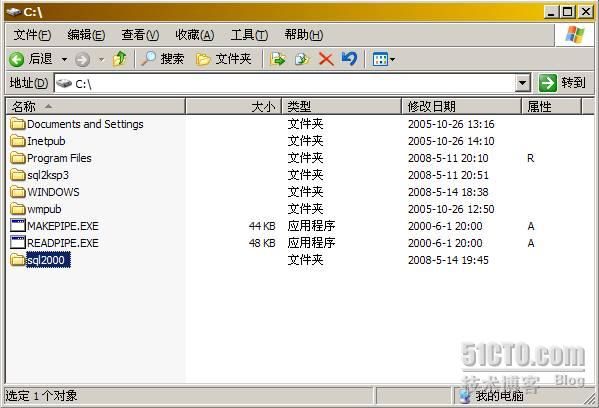Click the Move To folder icon
The height and width of the screenshot is (408, 599).
tap(278, 59)
